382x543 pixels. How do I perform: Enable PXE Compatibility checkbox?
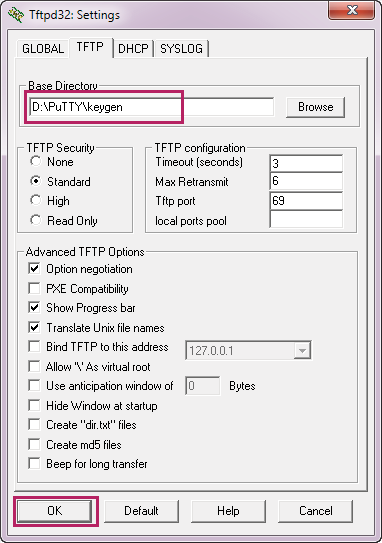tap(34, 288)
